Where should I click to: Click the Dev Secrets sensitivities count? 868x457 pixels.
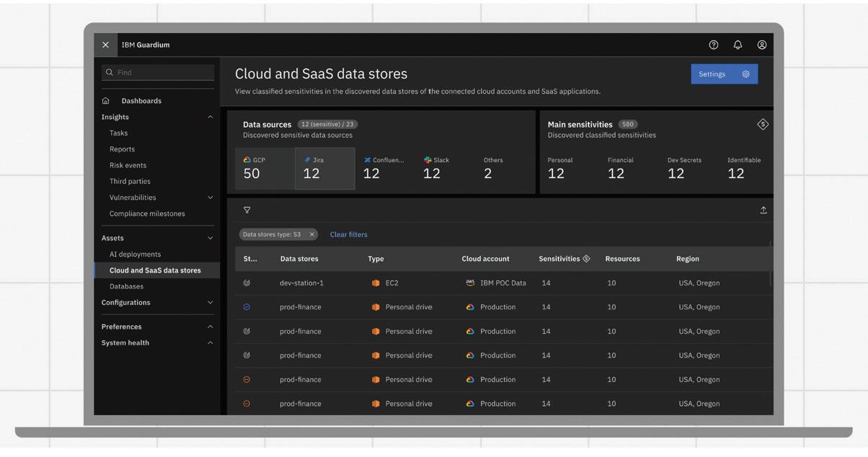point(676,174)
